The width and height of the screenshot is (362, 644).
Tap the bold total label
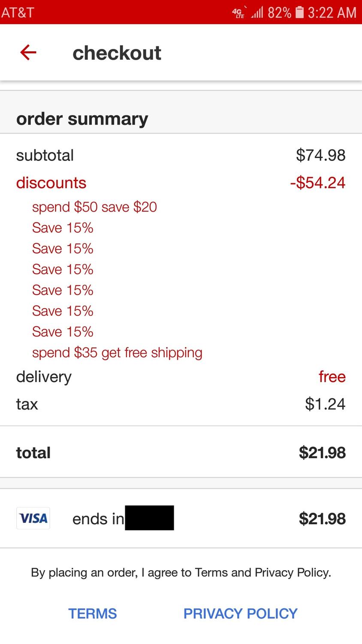[x=33, y=453]
